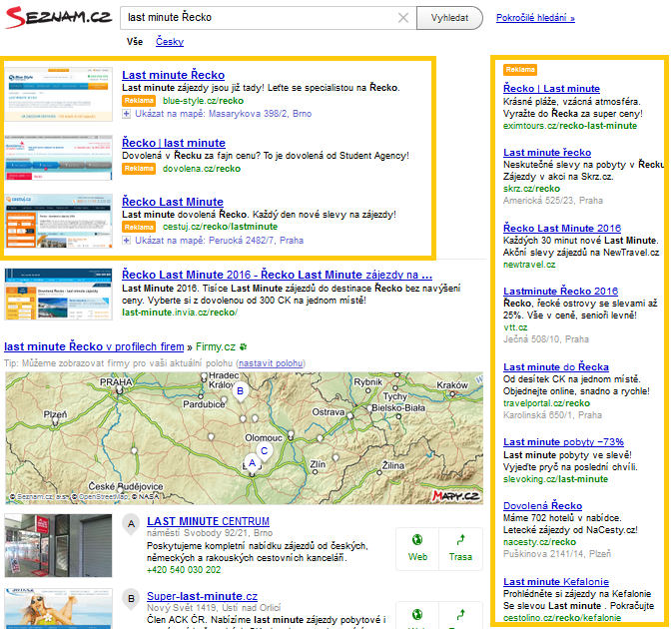Click dovolena.cz website thumbnail
This screenshot has height=629, width=672.
pos(59,158)
